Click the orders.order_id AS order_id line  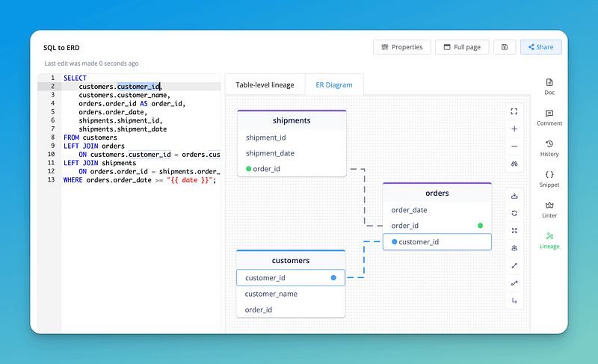pos(132,103)
